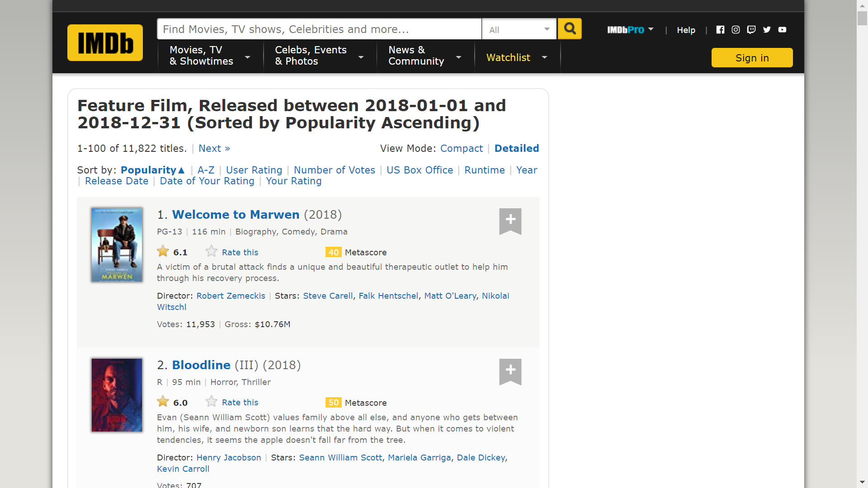The image size is (868, 488).
Task: Open IMDb Instagram icon
Action: click(736, 30)
